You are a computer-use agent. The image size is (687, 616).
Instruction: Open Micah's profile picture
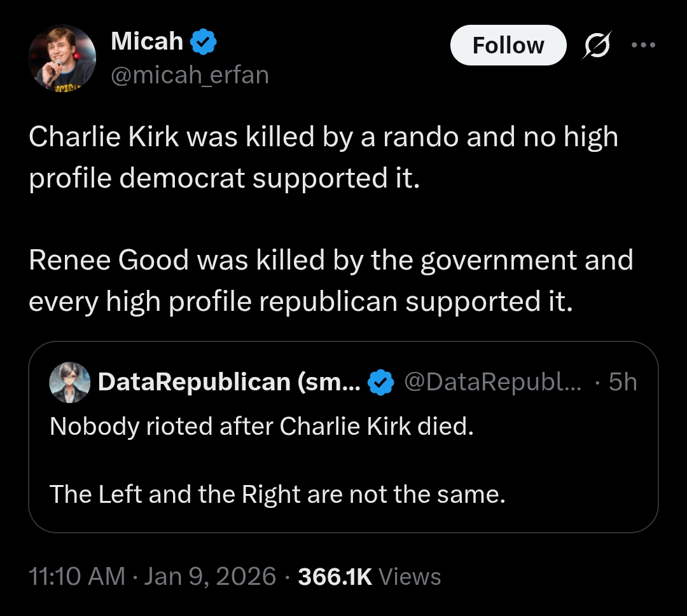point(62,57)
